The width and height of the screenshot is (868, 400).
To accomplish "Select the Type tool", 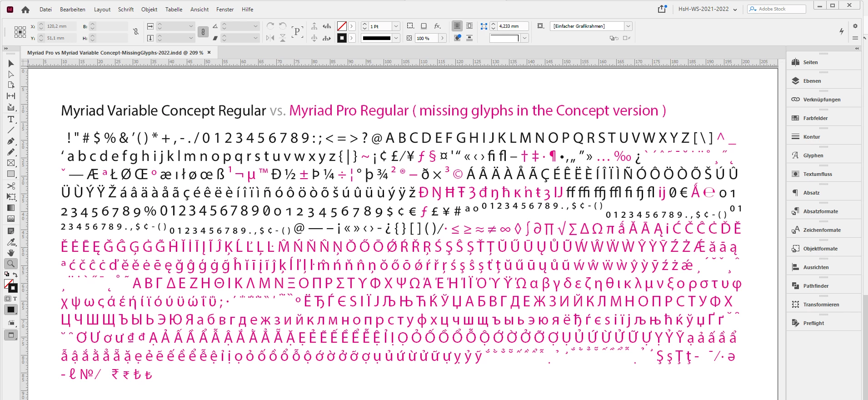I will click(11, 119).
